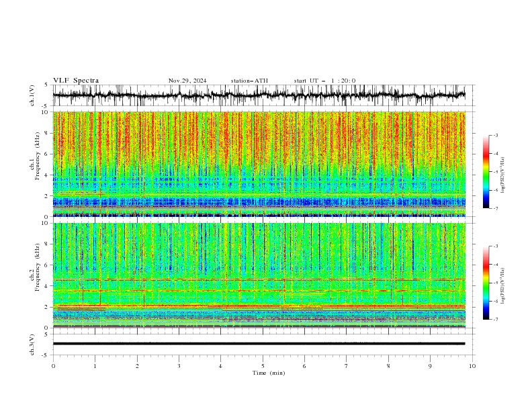Click the "-5" tick on ch.2 color bar
The height and width of the screenshot is (411, 532).
[x=495, y=283]
